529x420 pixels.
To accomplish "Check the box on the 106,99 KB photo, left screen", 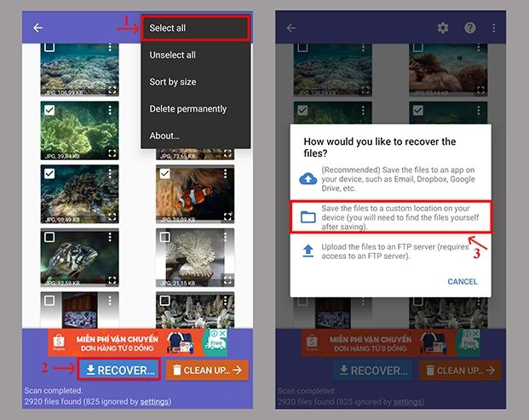I will (x=49, y=47).
